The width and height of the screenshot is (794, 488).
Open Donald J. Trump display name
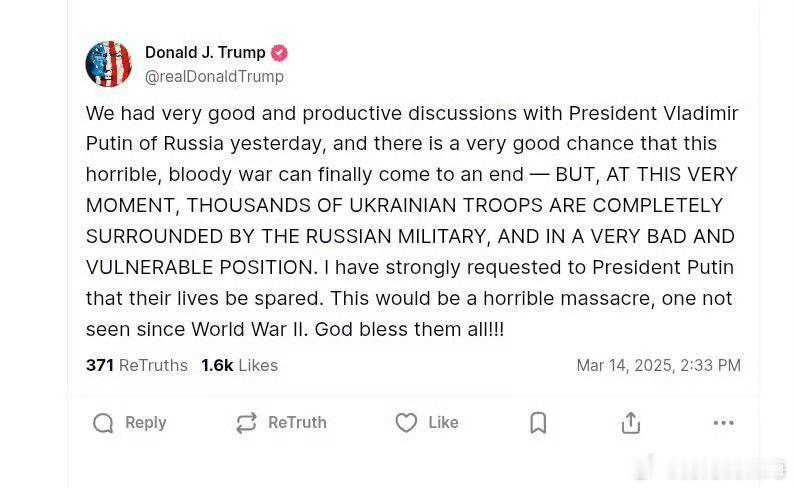tap(205, 52)
